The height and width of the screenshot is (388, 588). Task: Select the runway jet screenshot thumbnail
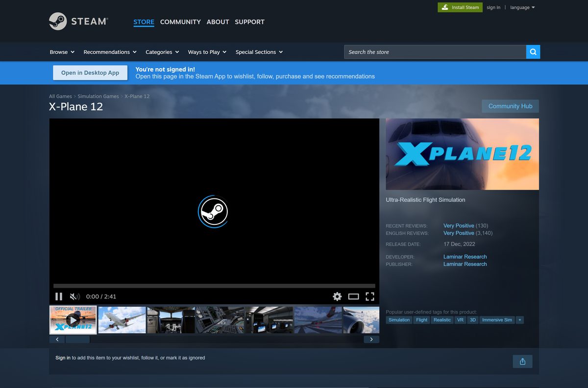tap(318, 320)
